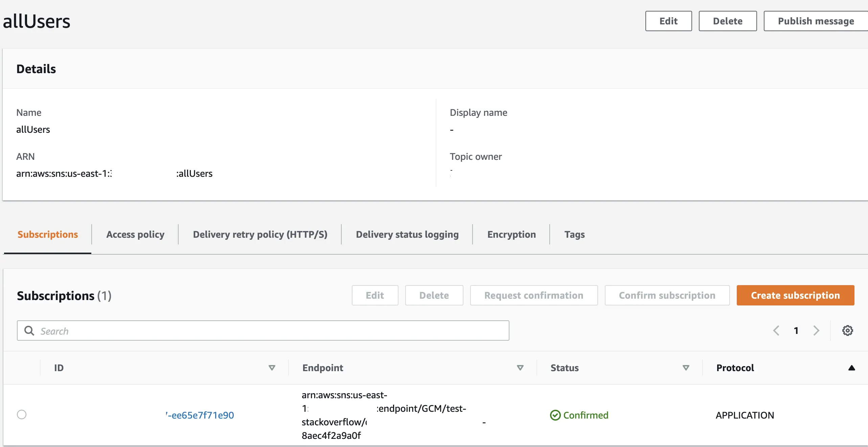This screenshot has height=447, width=868.
Task: Select the subscription row radio button
Action: click(x=22, y=414)
